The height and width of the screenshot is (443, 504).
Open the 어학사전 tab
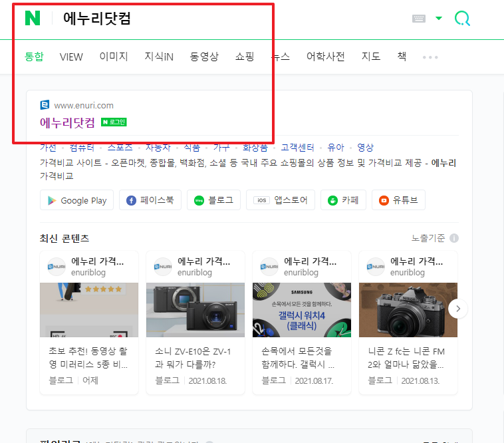point(325,57)
